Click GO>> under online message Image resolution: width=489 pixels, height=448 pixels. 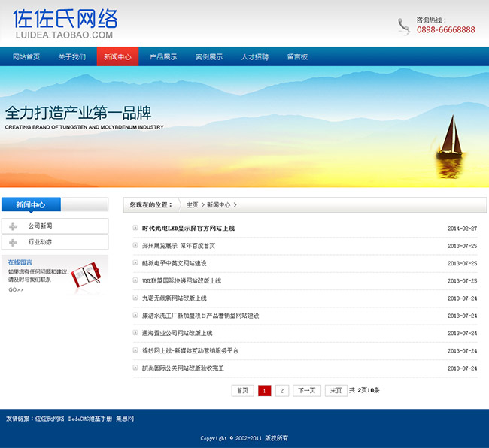point(16,289)
